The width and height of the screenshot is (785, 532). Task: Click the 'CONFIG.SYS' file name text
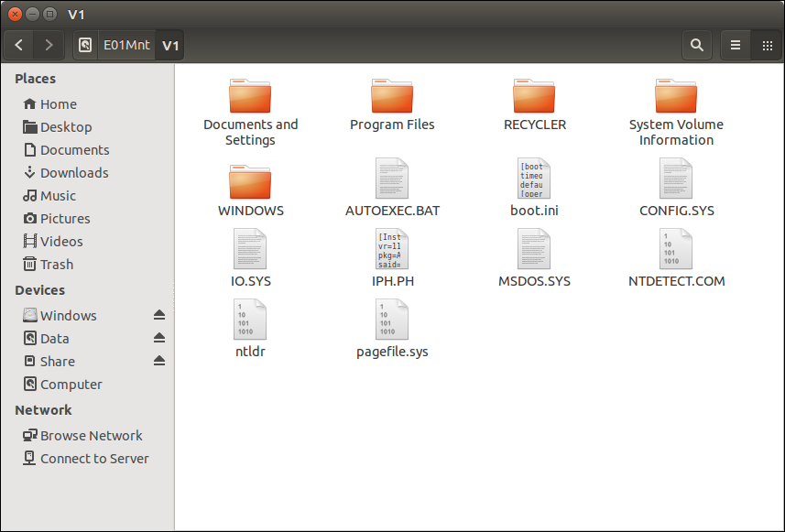pyautogui.click(x=676, y=211)
